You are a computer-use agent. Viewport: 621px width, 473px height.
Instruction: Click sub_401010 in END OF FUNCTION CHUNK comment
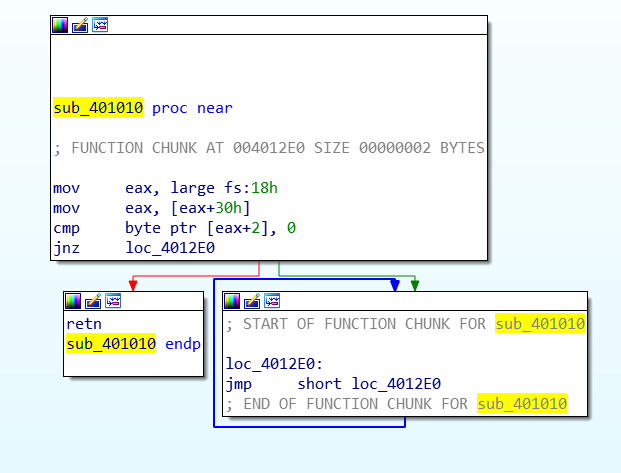(x=522, y=404)
